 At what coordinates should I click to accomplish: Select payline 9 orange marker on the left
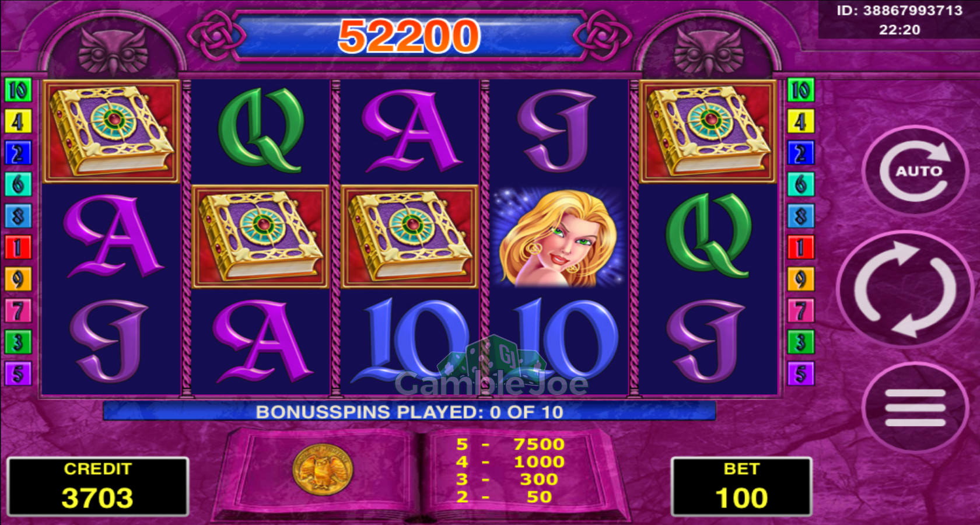(x=17, y=279)
